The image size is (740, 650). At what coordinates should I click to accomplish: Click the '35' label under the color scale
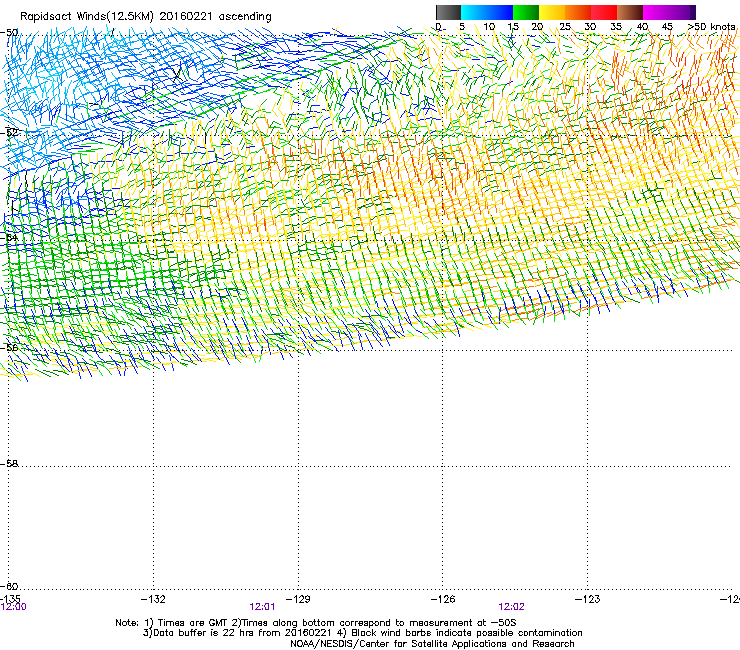tap(616, 26)
